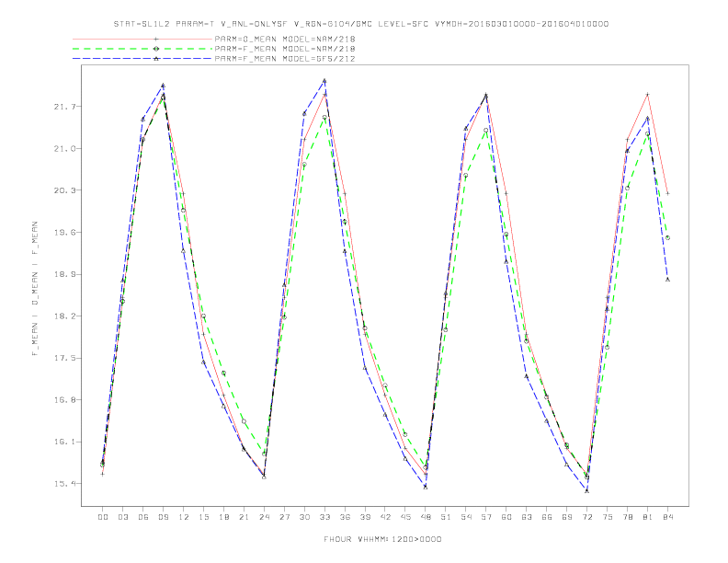
Task: Click x-axis forecast hour label 48
Action: pos(426,517)
